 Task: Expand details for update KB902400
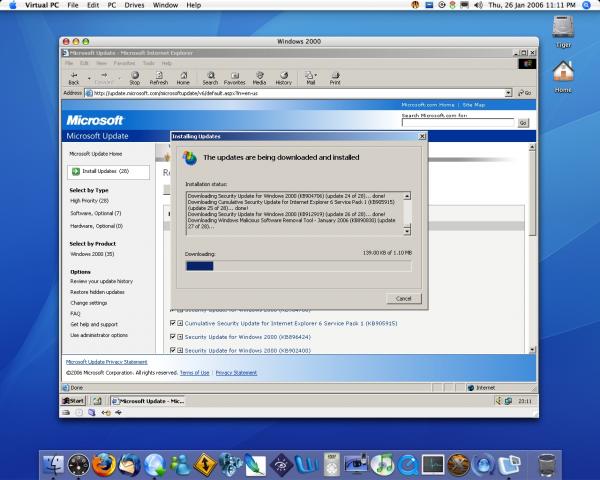click(x=180, y=350)
